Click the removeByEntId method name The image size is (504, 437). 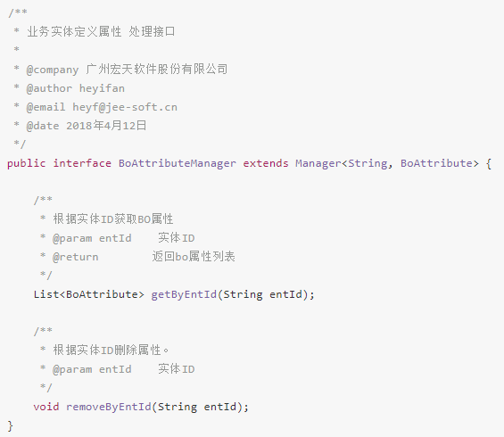pyautogui.click(x=109, y=407)
